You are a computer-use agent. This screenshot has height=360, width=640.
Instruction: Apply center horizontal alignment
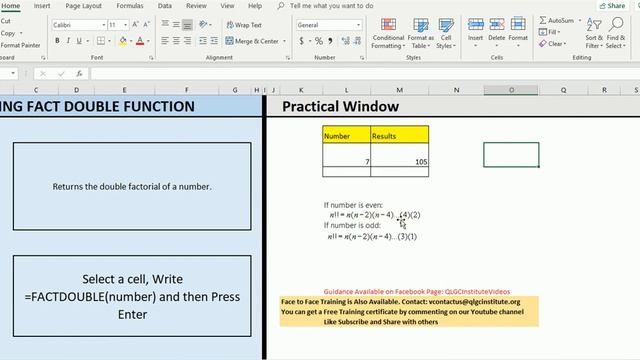tap(176, 41)
